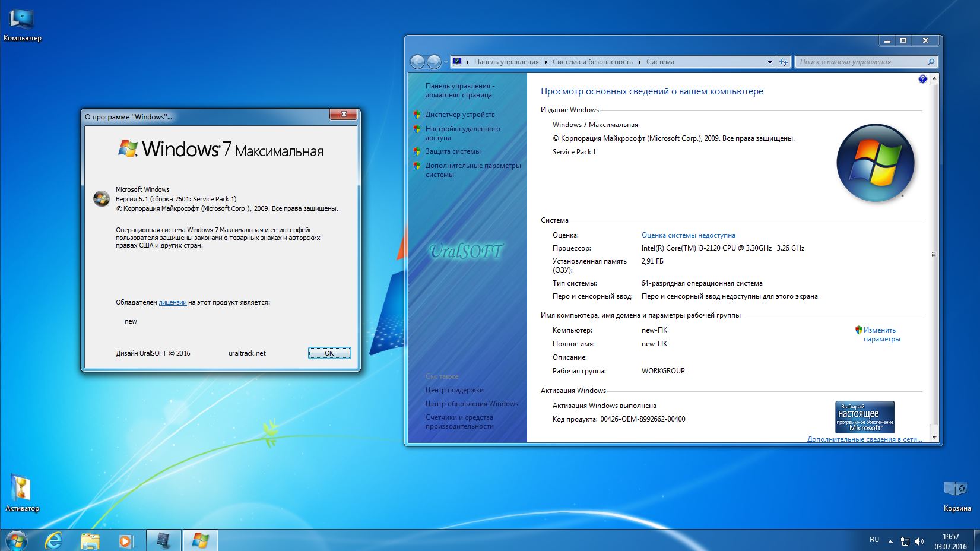Click the search magnifier icon
This screenshot has height=551, width=980.
(x=931, y=62)
